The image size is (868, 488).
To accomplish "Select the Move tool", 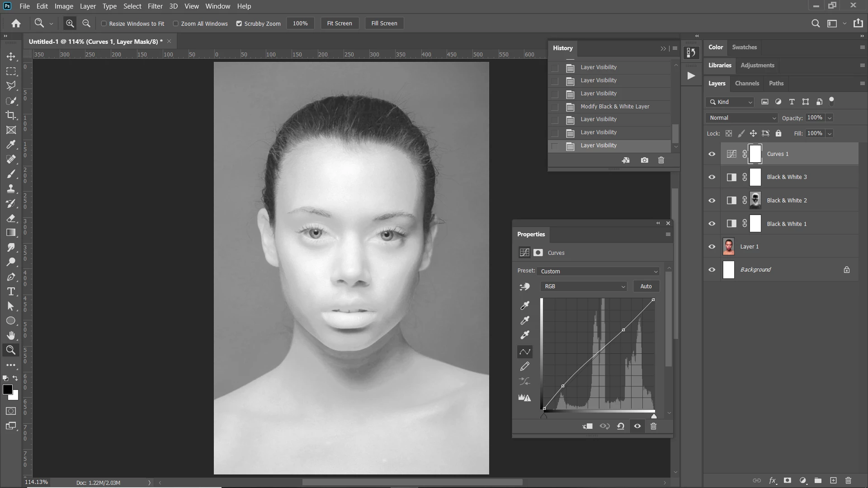I will (x=11, y=56).
